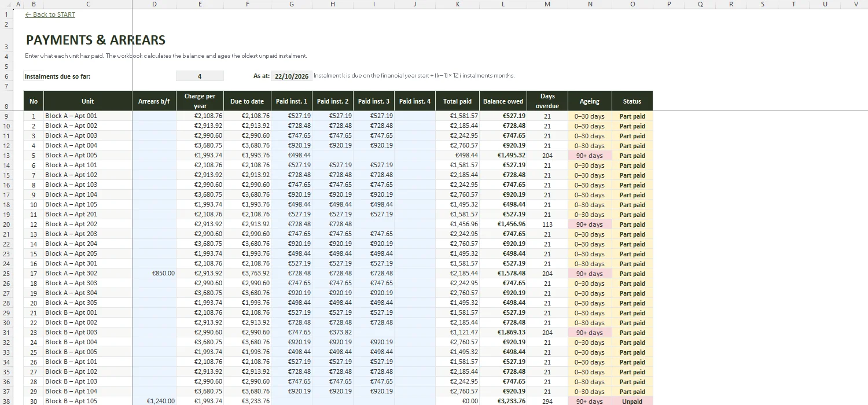
Task: Select the €1,869.13 balance owed cell
Action: point(503,333)
